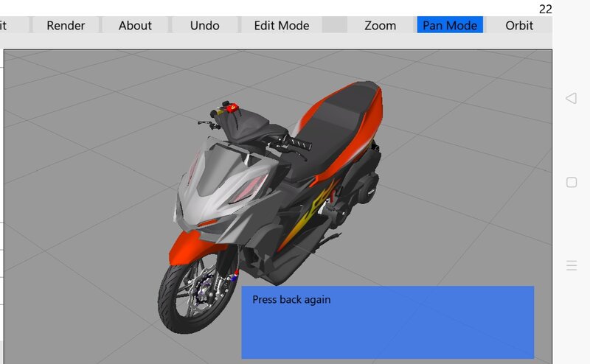Screen dimensions: 590x364
Task: Click the Undo button
Action: pos(205,25)
